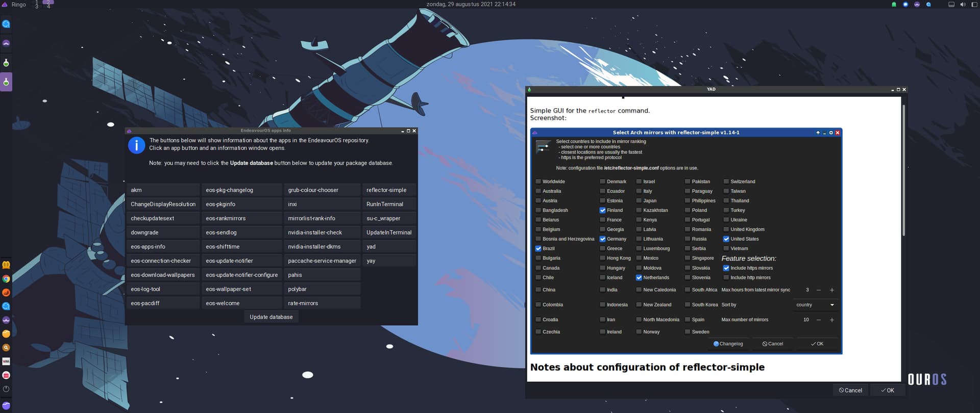
Task: Open info for yay app
Action: 389,261
